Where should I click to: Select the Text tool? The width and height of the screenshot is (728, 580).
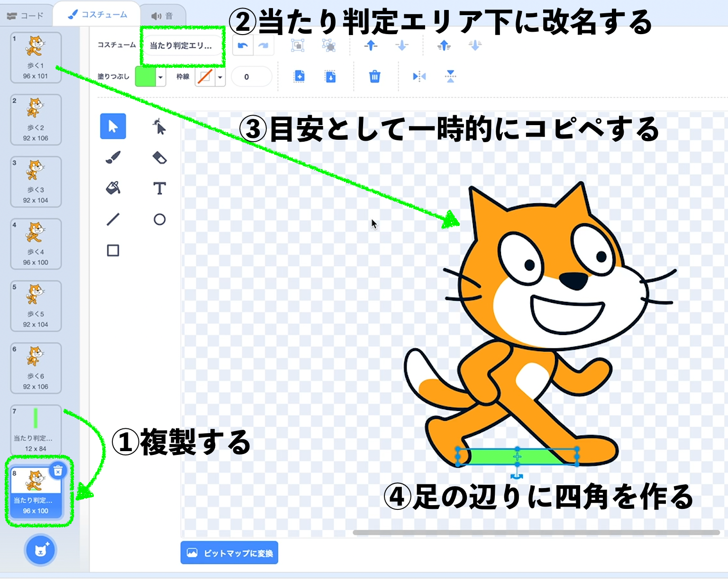(x=159, y=188)
